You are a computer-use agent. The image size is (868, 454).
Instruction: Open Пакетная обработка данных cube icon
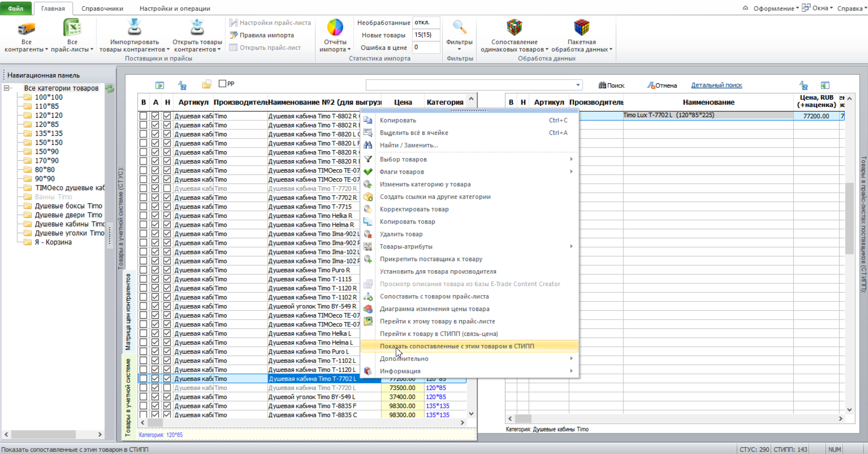(x=582, y=28)
